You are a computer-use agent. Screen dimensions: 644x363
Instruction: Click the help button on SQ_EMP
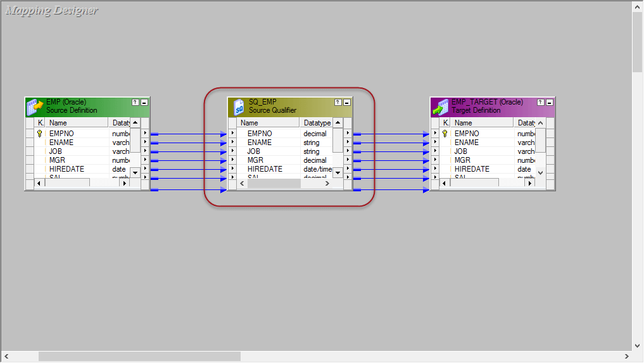coord(338,102)
